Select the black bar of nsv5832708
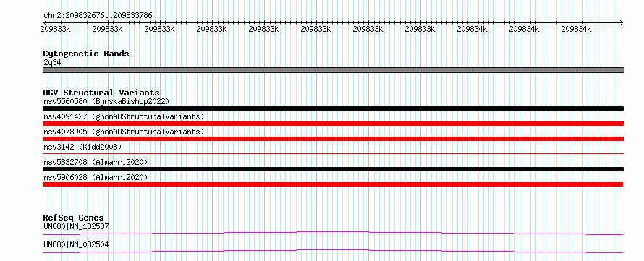The width and height of the screenshot is (644, 261). [333, 169]
